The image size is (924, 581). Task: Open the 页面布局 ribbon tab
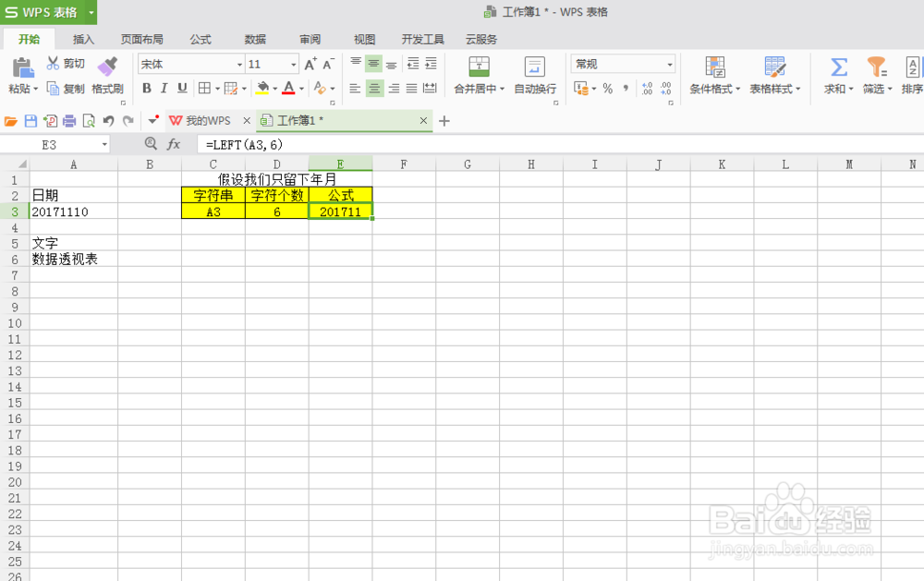(142, 40)
